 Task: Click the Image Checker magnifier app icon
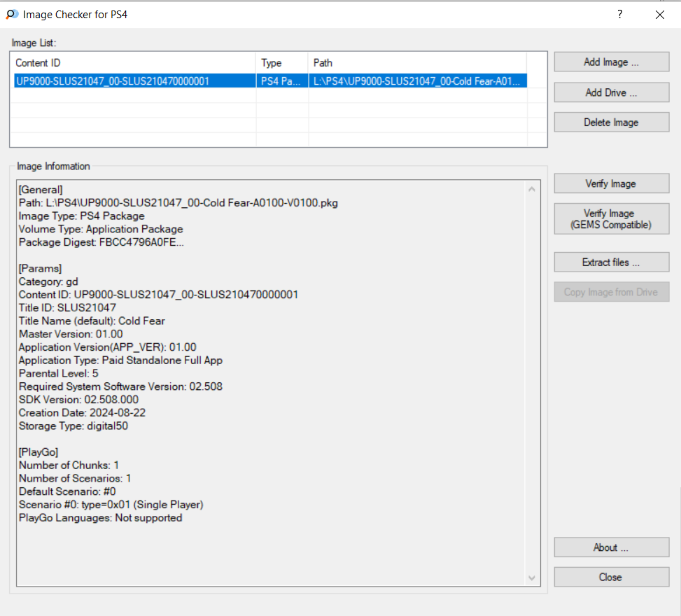pos(12,14)
